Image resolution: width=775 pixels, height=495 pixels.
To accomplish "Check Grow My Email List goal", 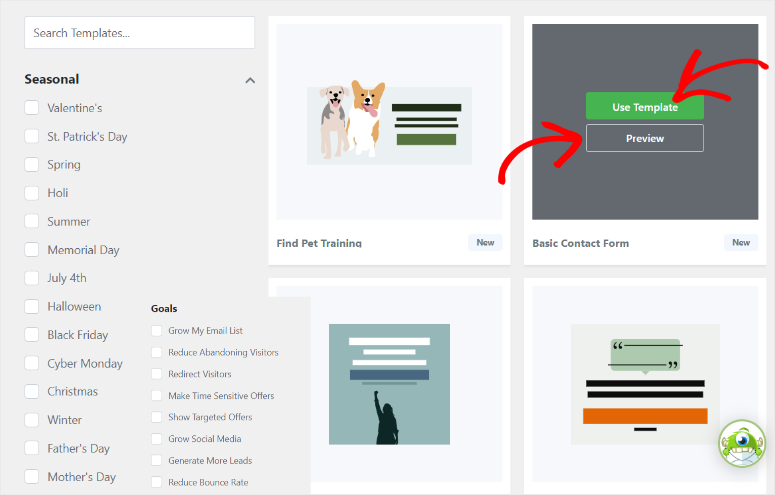I will (156, 331).
